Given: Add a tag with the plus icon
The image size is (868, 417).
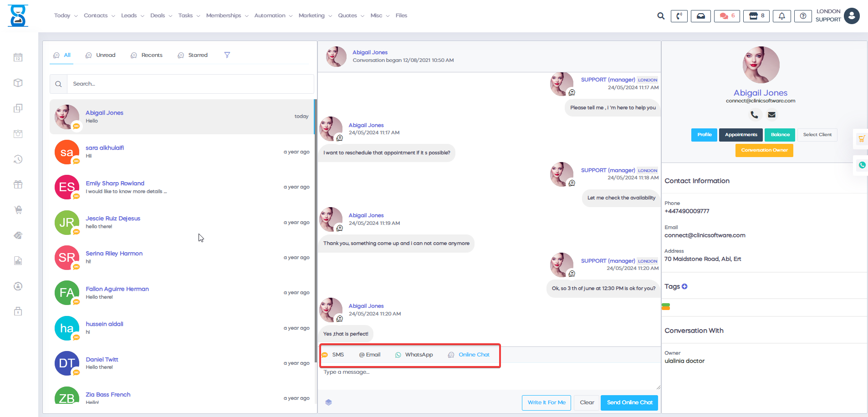Looking at the screenshot, I should [684, 286].
